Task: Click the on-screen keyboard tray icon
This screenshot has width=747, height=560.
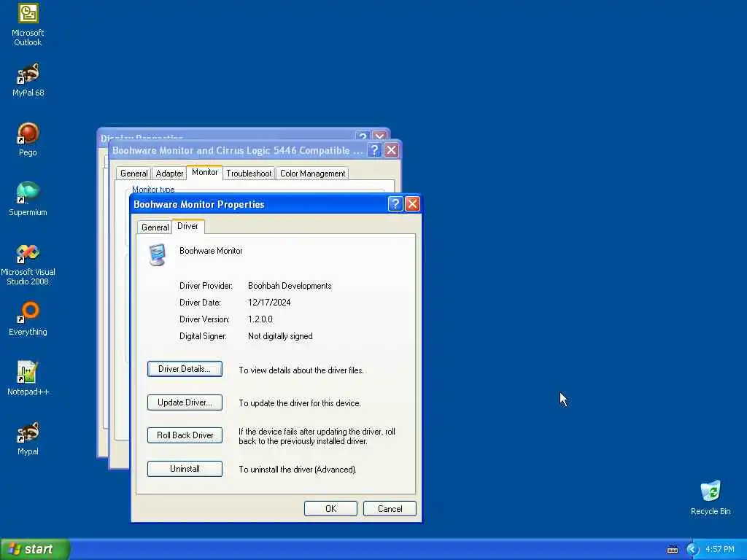Action: coord(672,550)
